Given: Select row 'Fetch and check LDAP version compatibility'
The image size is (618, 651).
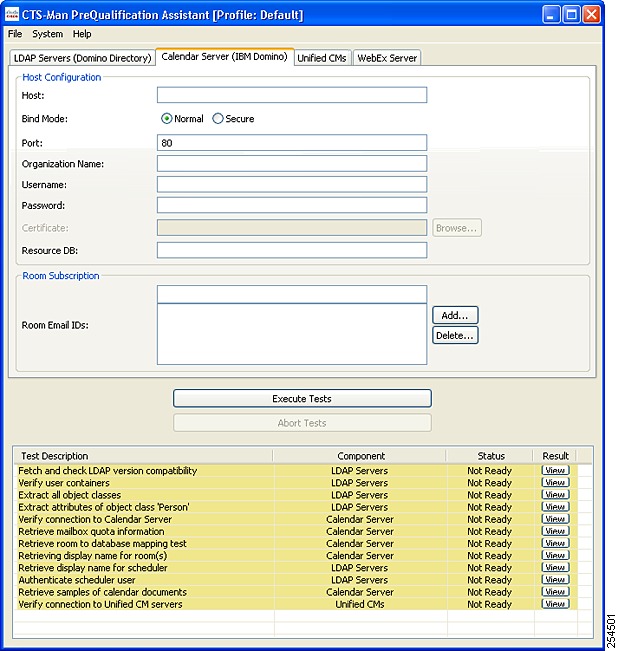Looking at the screenshot, I should [296, 470].
